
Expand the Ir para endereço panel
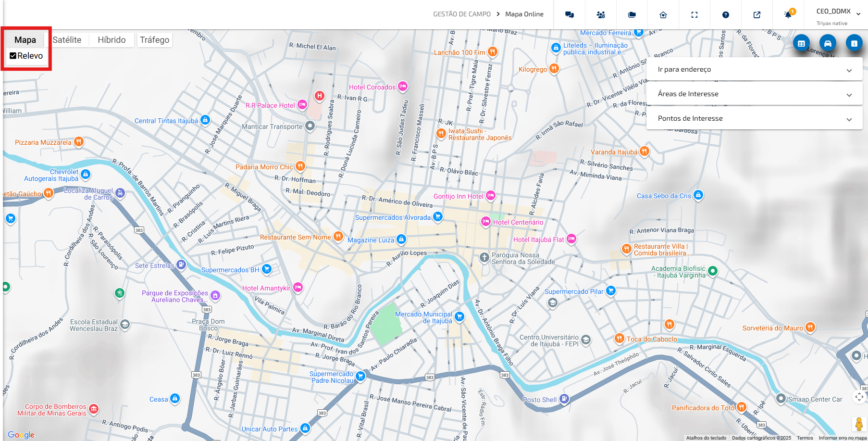pos(754,69)
